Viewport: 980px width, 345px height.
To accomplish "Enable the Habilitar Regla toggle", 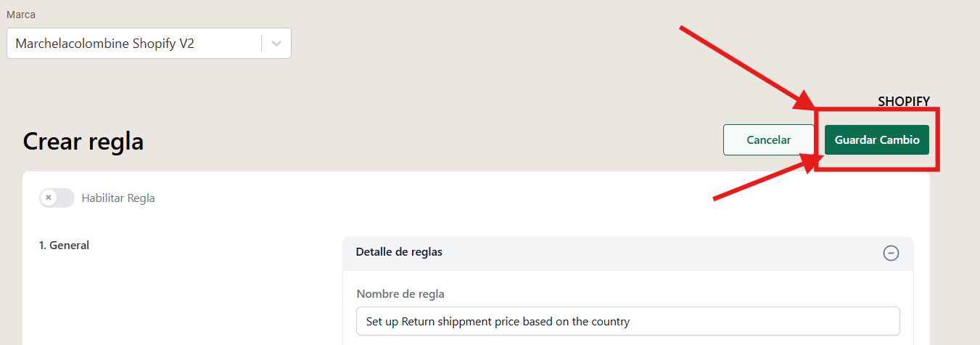I will point(57,198).
